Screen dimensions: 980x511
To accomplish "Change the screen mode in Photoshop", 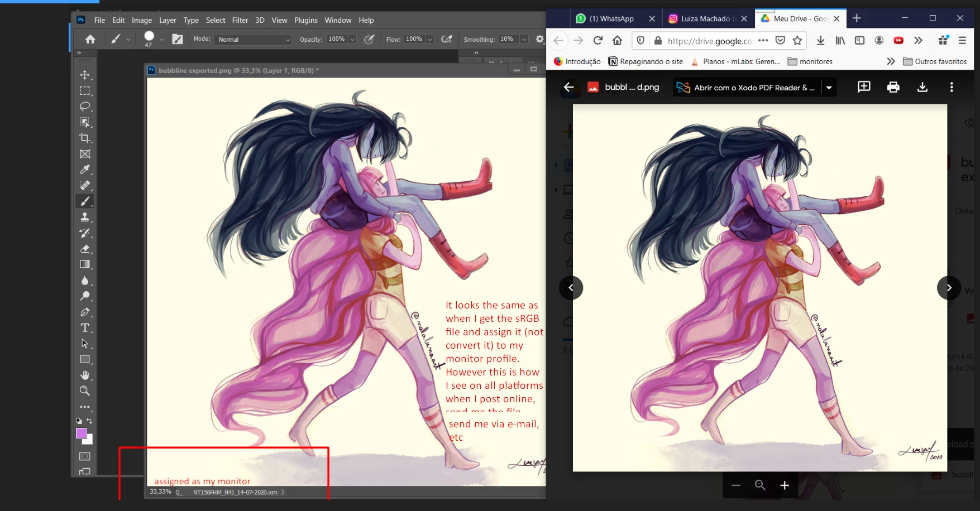I will (85, 471).
